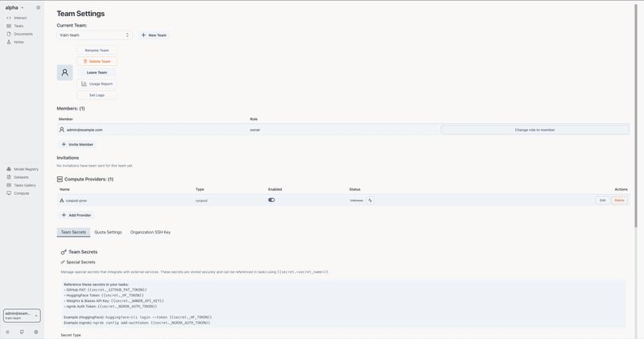
Task: Expand the alpha workspace selector
Action: coord(14,8)
